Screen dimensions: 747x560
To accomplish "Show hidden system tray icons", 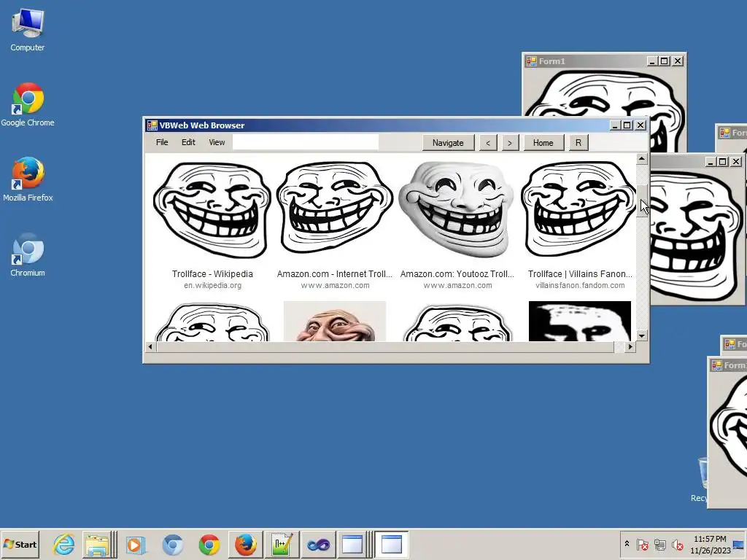I will pos(627,544).
